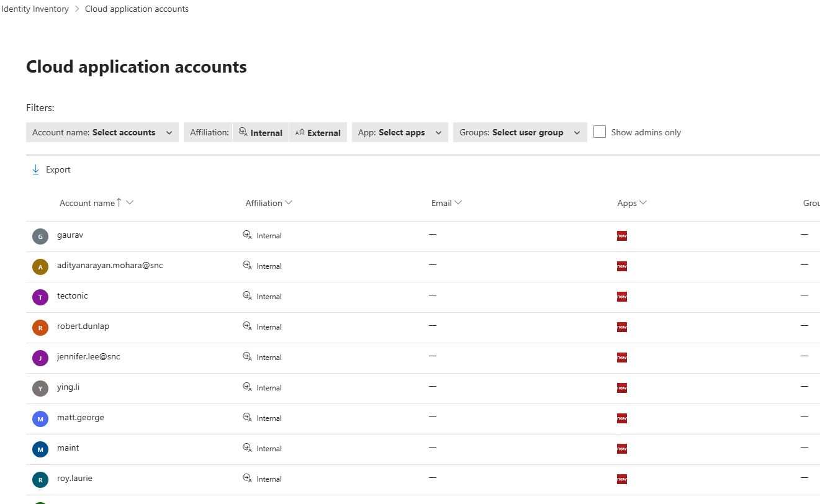Open the Email column header menu
Image resolution: width=820 pixels, height=504 pixels.
click(x=458, y=202)
